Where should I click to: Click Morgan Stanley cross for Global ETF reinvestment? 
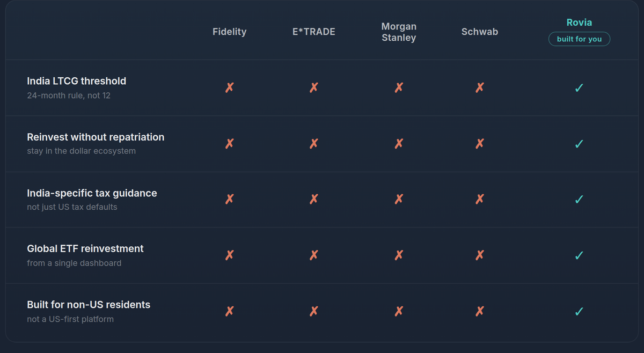[x=399, y=255]
